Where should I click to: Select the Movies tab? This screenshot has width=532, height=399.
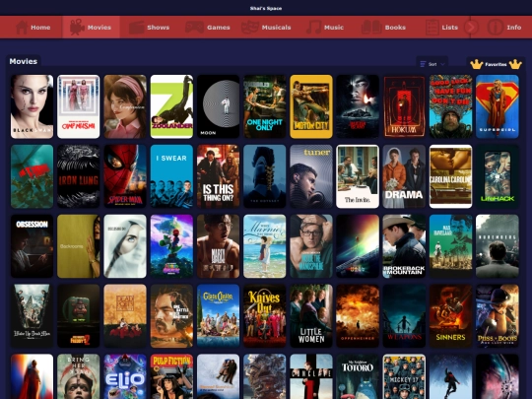pos(91,28)
